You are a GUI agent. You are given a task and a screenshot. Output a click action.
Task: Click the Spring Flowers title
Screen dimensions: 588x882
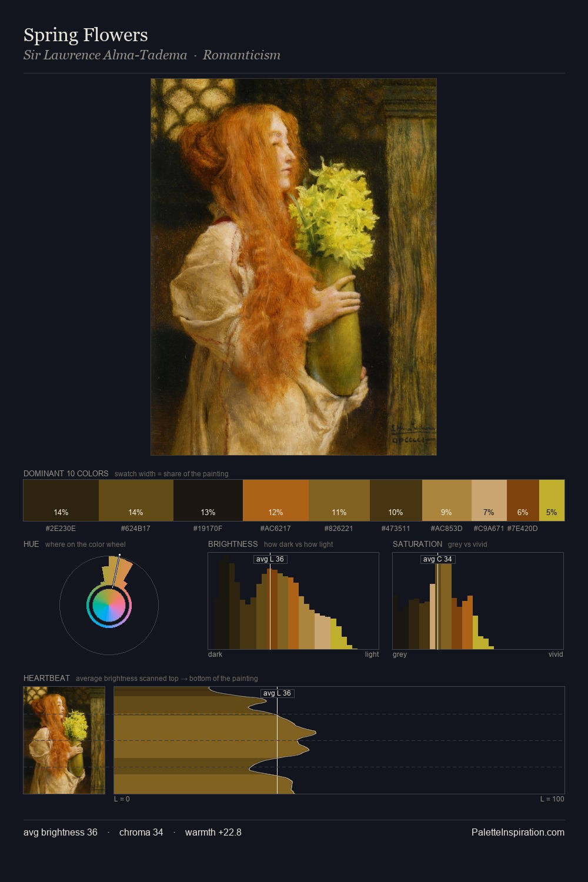coord(86,35)
